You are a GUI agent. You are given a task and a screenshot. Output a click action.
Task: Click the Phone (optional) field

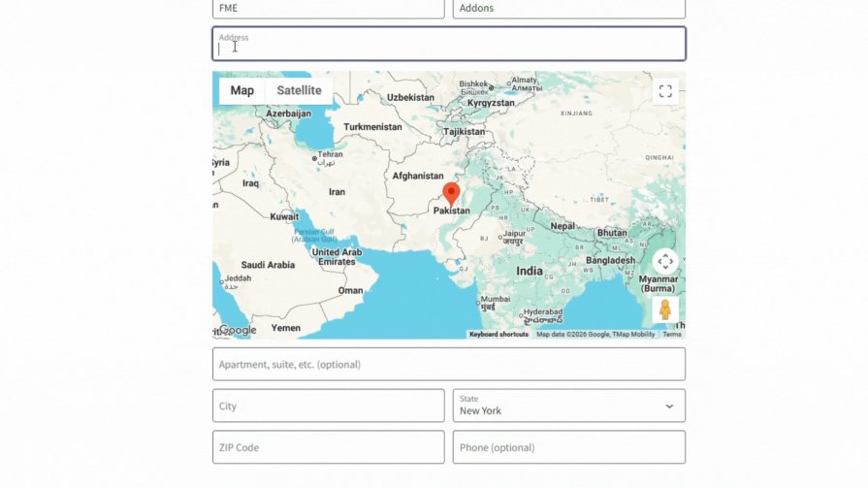pyautogui.click(x=569, y=447)
